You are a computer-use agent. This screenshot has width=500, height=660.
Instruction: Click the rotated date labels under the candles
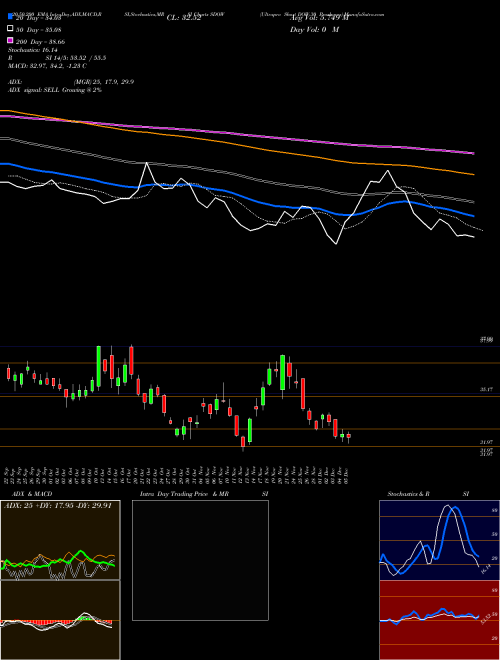point(177,475)
